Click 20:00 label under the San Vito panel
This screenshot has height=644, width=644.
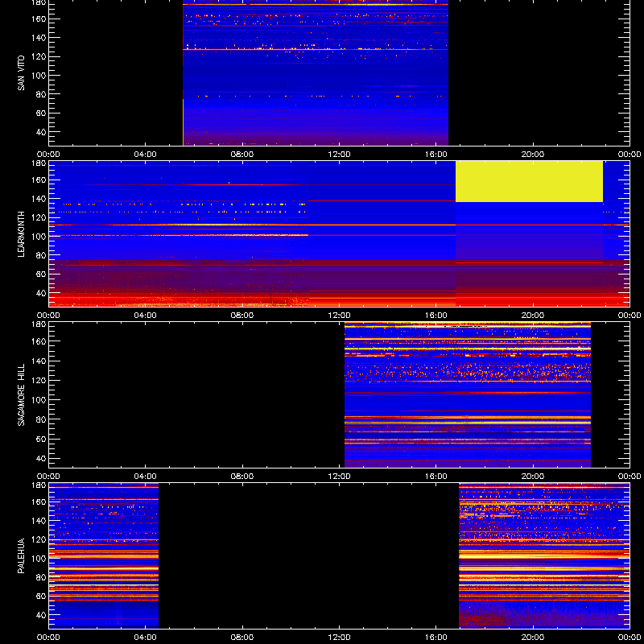533,155
